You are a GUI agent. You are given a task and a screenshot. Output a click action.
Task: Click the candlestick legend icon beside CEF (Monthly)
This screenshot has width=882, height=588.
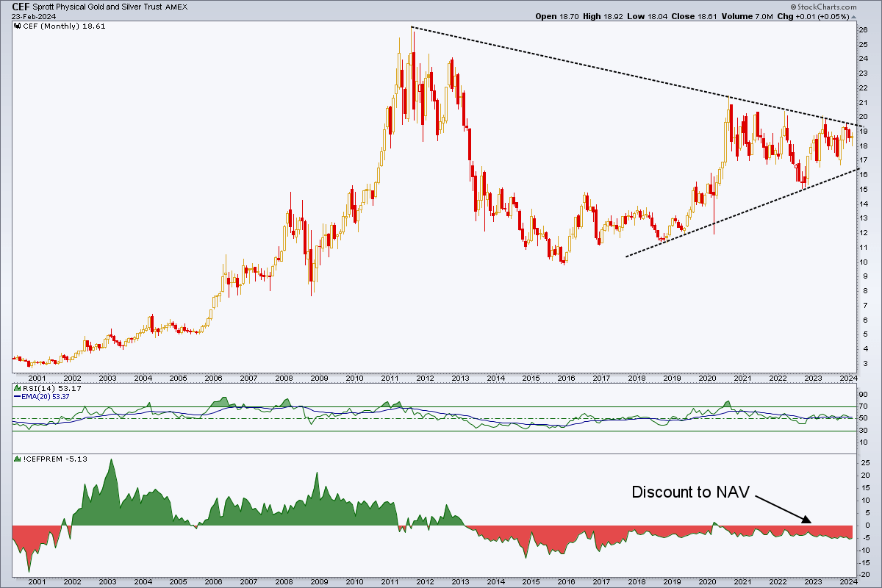18,25
